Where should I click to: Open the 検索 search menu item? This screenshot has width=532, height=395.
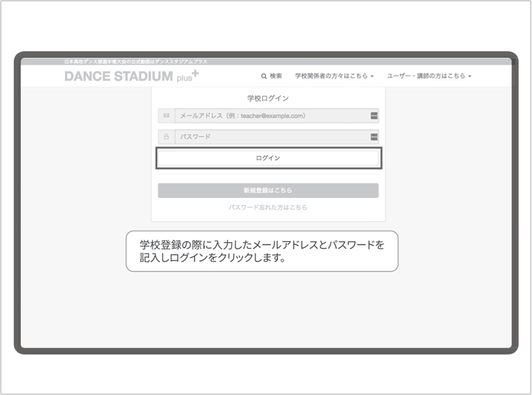(x=272, y=76)
